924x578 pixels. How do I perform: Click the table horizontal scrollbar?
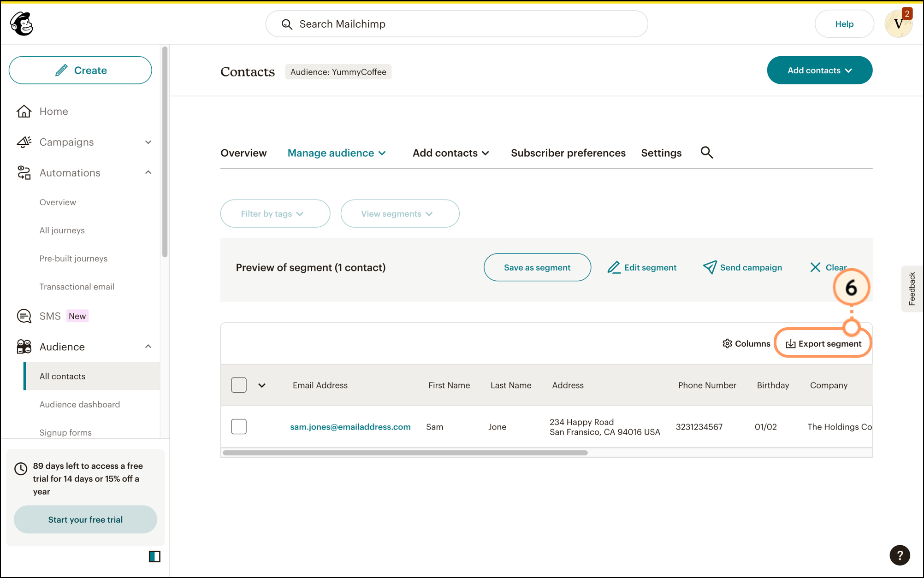(405, 453)
